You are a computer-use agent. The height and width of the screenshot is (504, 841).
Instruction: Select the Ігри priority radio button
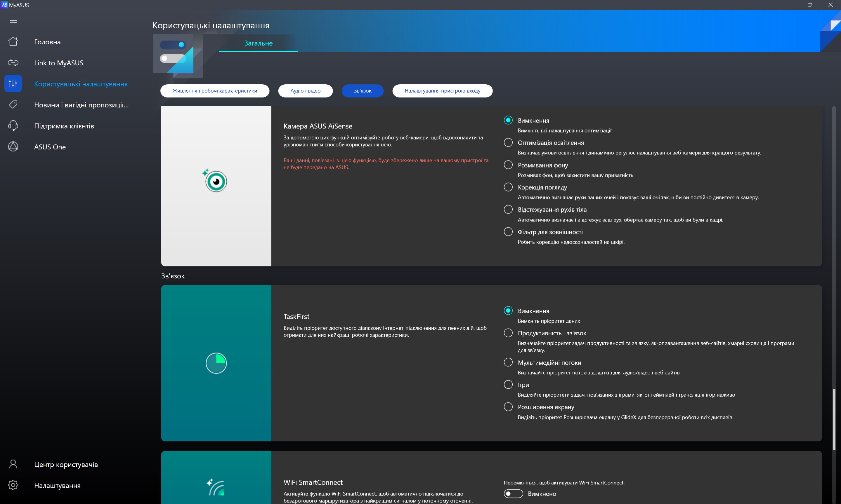pos(508,384)
